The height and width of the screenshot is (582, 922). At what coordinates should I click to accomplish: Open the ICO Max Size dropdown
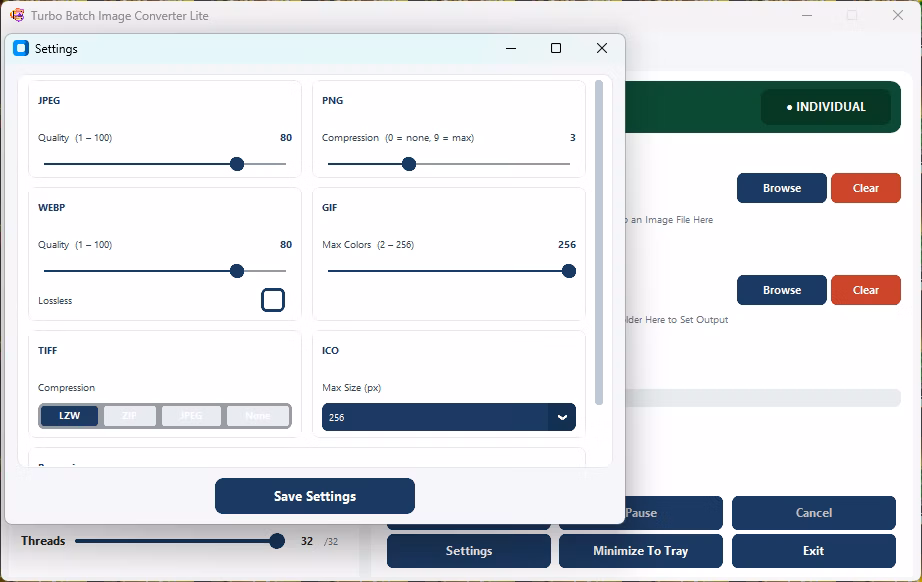coord(449,417)
